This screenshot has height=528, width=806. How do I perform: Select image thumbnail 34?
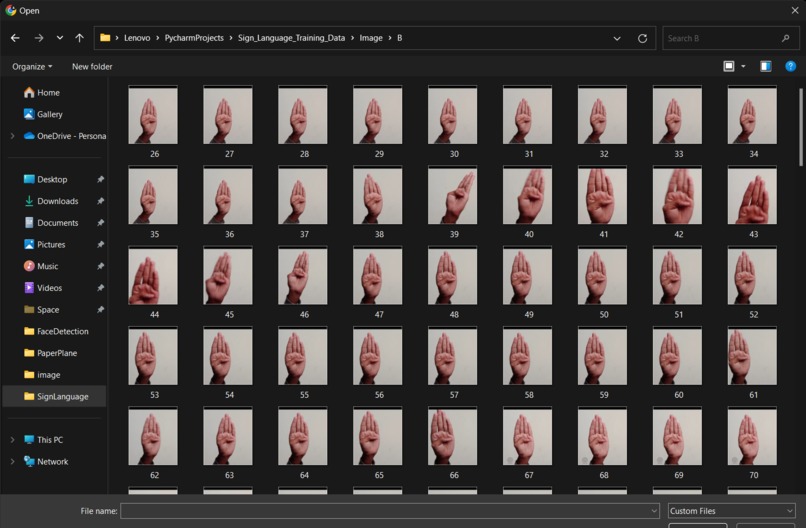click(x=752, y=115)
